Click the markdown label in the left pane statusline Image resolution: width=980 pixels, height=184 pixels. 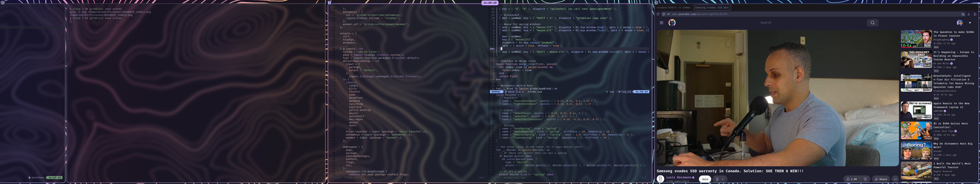click(x=37, y=178)
